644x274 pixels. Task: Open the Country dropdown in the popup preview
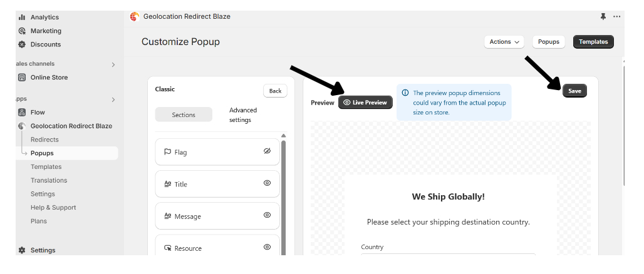tap(448, 255)
